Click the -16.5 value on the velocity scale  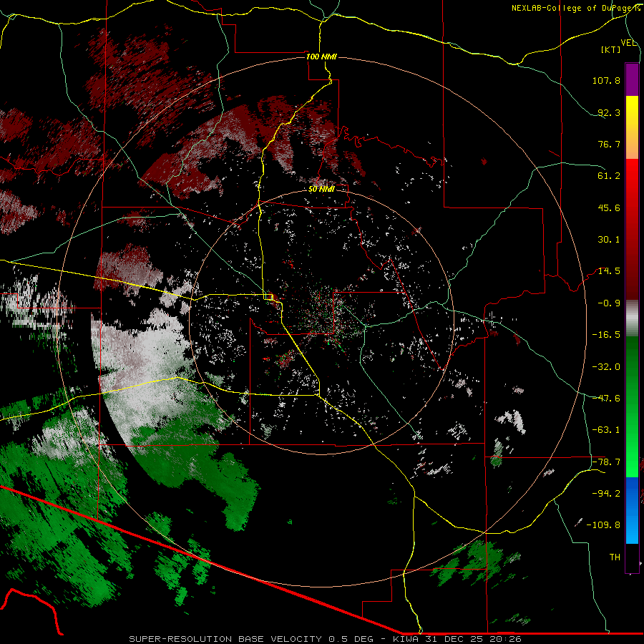[x=606, y=335]
